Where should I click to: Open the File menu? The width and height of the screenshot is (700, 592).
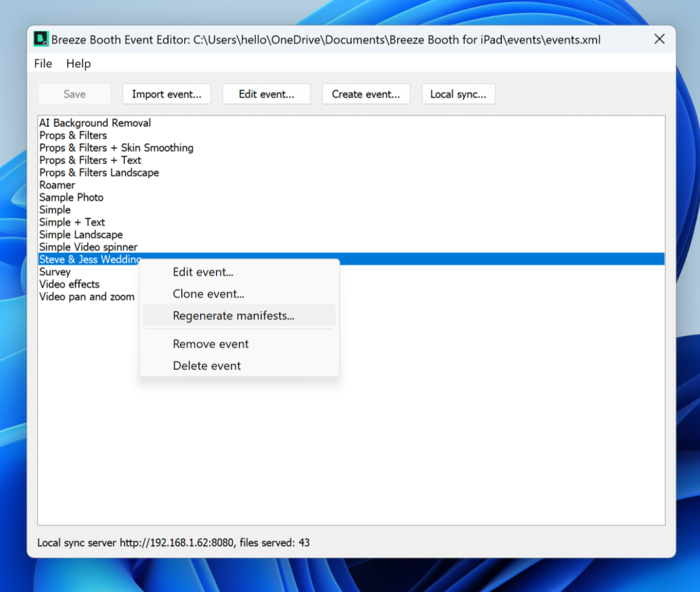pyautogui.click(x=43, y=64)
